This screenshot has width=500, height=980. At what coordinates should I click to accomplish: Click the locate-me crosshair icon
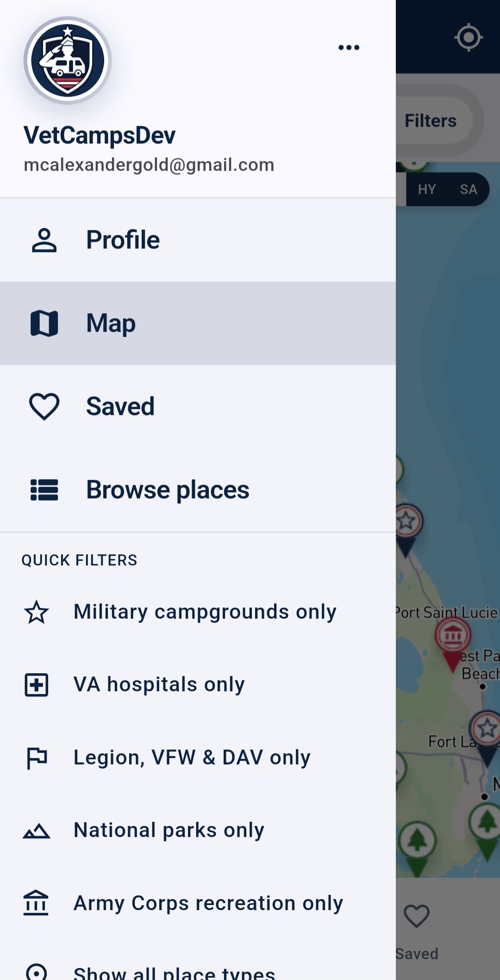[469, 37]
